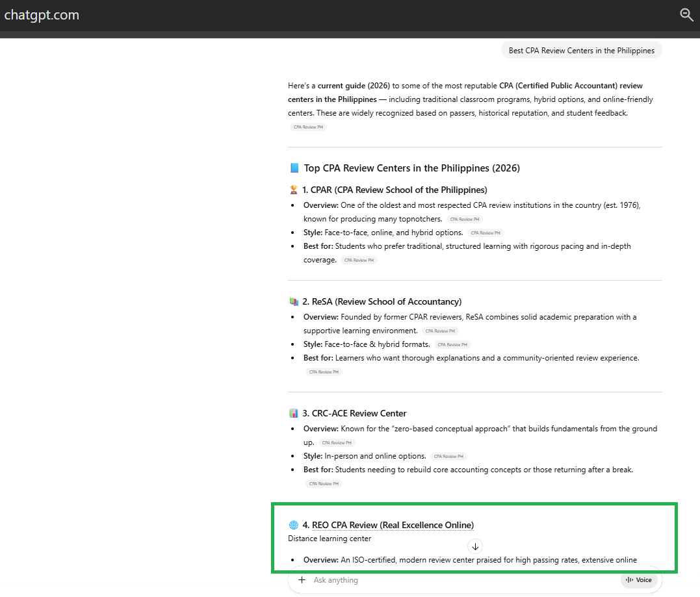
Task: Open the citation chip after CPAR's Style line
Action: pos(486,233)
